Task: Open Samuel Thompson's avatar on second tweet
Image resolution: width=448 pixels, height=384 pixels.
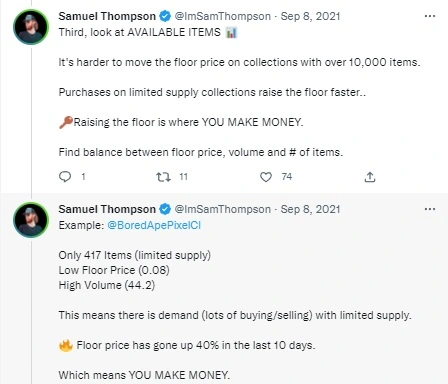Action: (x=31, y=220)
